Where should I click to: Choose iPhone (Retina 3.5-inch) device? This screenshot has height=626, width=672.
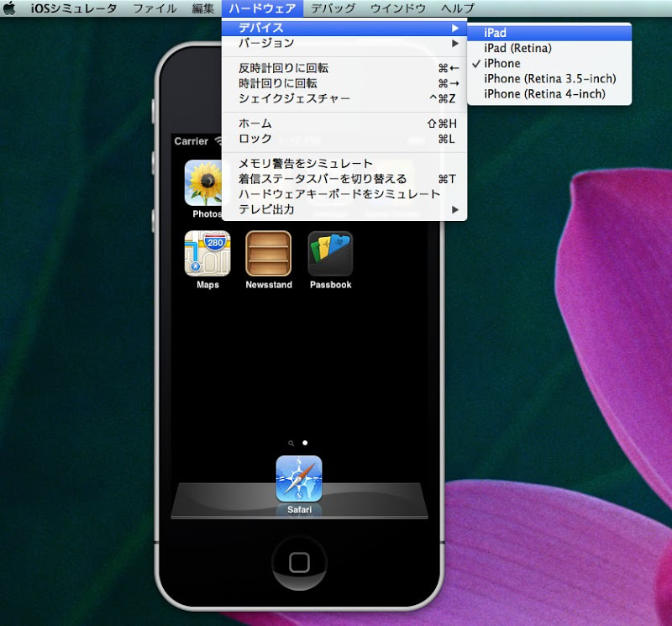[549, 79]
